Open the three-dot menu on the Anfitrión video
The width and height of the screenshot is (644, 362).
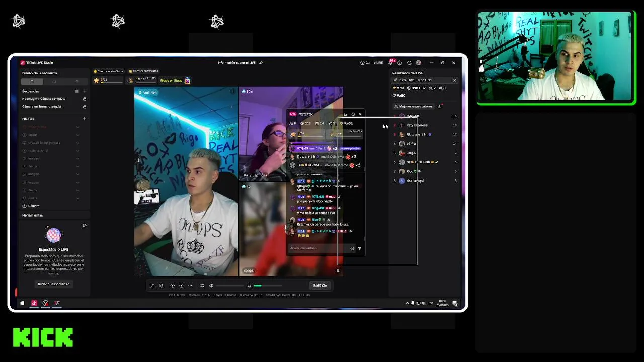pos(232,92)
